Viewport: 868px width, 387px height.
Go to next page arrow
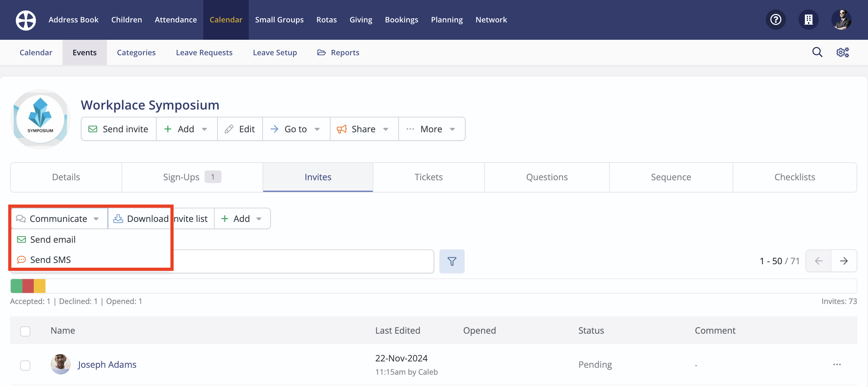(843, 261)
